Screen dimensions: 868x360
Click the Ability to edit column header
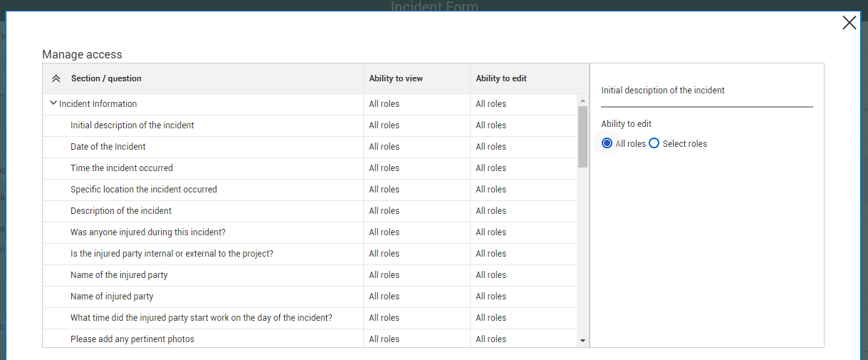pos(501,78)
